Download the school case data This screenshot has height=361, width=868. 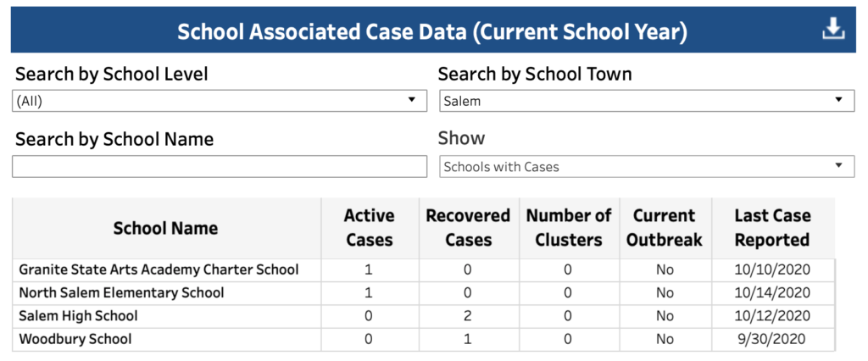(833, 29)
